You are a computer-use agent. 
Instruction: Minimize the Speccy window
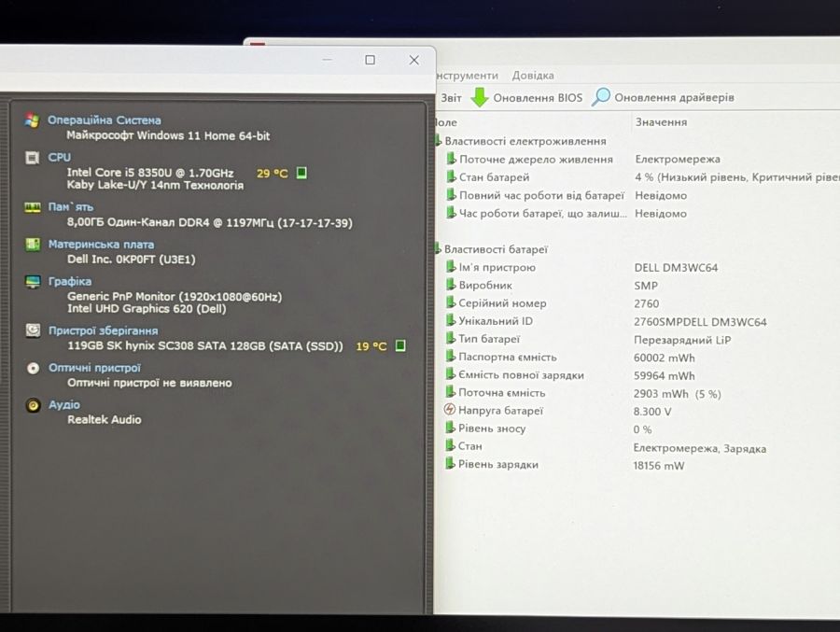(328, 60)
